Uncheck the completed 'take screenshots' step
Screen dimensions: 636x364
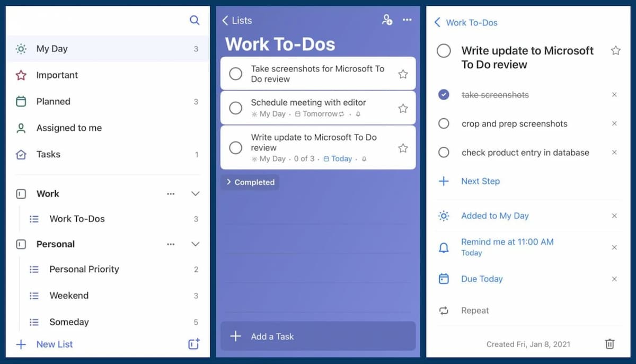[x=444, y=95]
